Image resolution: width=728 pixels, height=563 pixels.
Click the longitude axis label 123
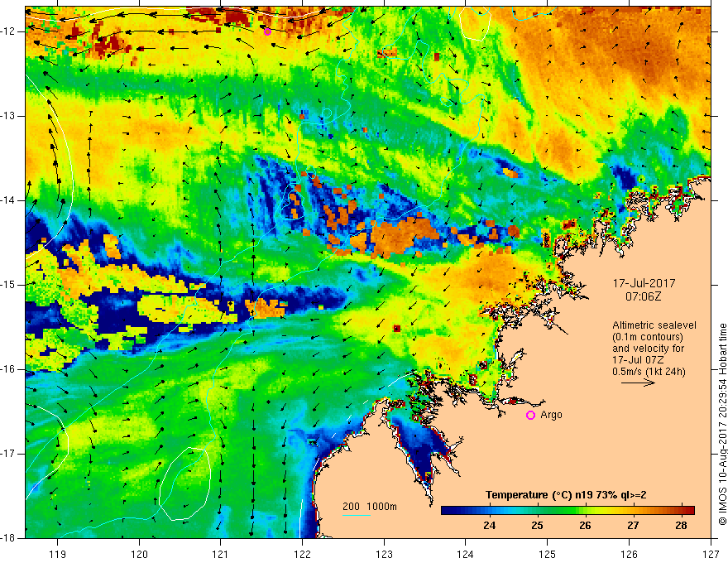pos(384,554)
